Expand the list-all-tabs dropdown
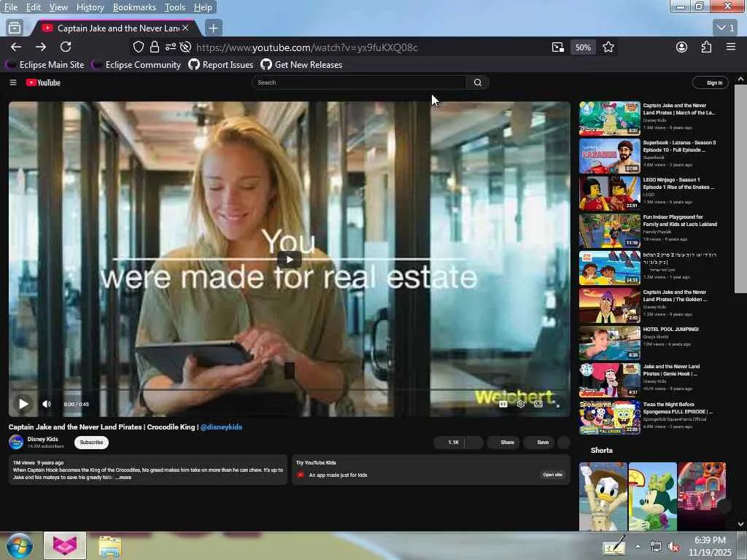This screenshot has height=560, width=747. click(726, 28)
